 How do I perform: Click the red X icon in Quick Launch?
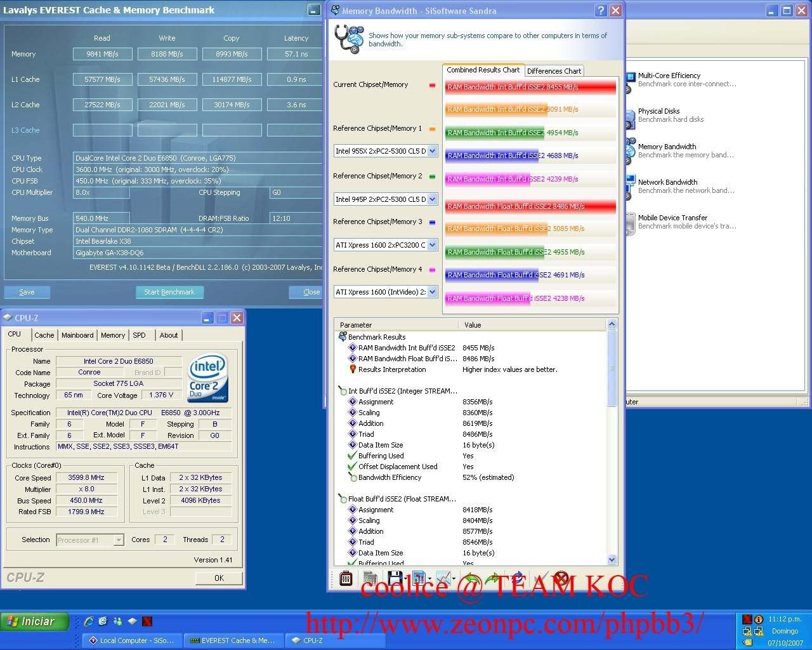(147, 621)
